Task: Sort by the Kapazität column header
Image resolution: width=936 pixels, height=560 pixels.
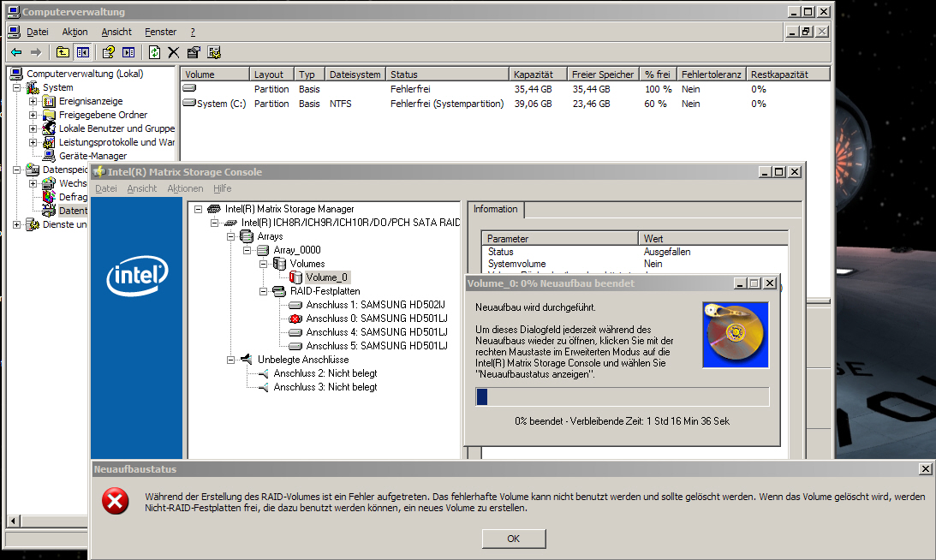Action: click(538, 74)
